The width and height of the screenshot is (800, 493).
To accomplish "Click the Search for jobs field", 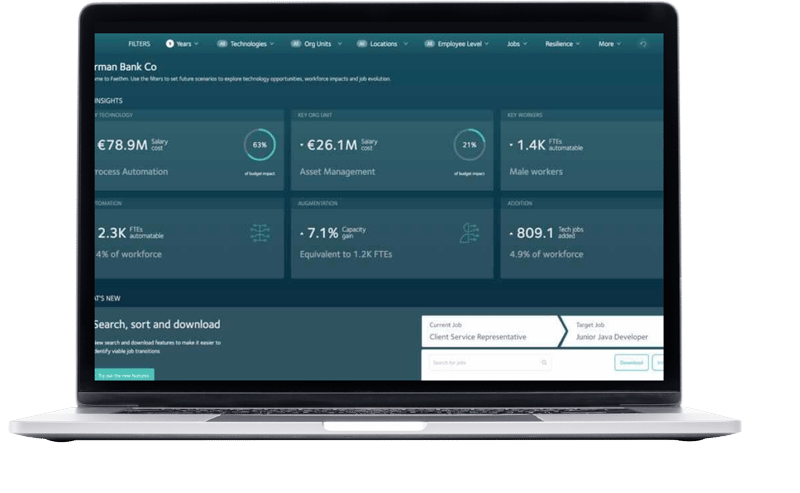I will 489,363.
